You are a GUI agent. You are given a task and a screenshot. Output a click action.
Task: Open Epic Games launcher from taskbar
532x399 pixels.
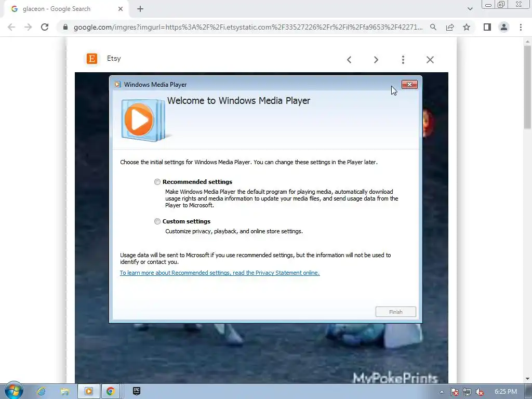(x=137, y=391)
